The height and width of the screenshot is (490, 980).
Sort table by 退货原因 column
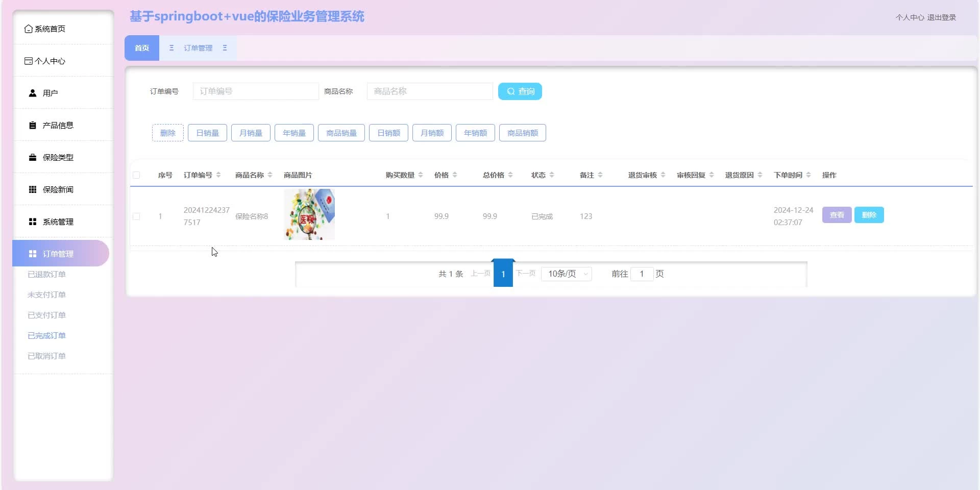pos(760,175)
